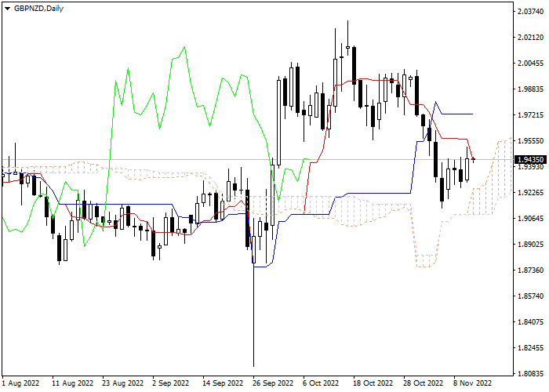Click the 18 Oct 2022 date label

point(373,383)
